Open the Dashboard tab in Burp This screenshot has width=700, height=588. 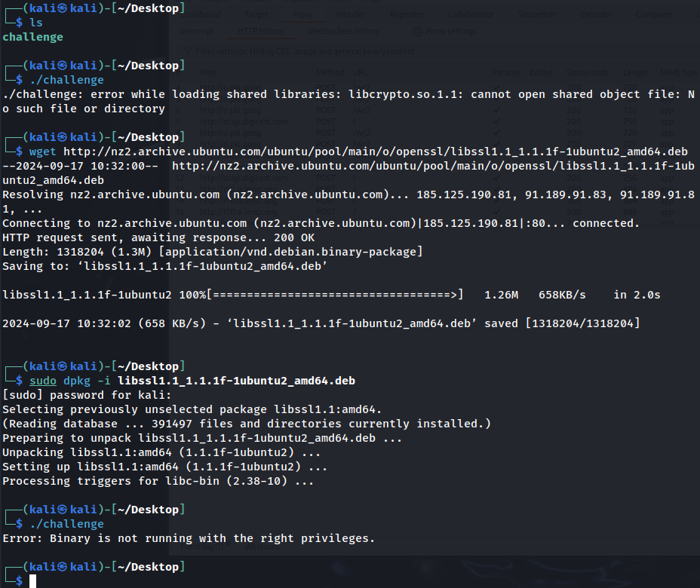pos(201,14)
